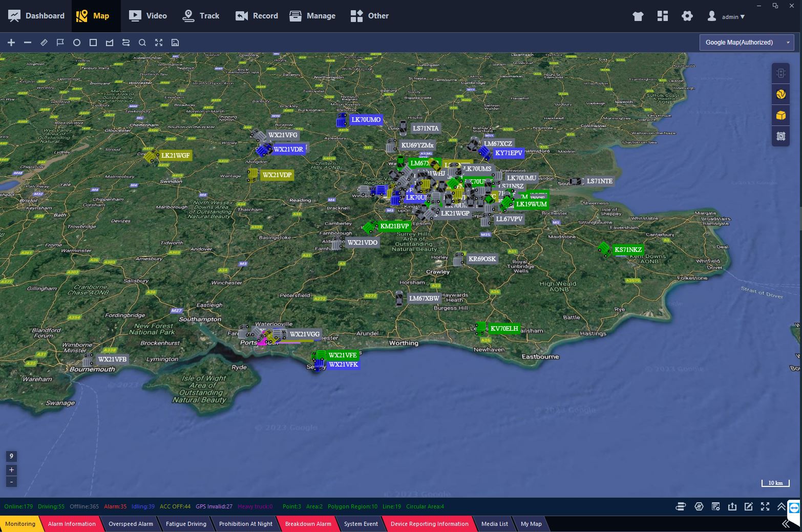Switch to the Track menu
Screen dimensions: 802x532
(x=201, y=16)
